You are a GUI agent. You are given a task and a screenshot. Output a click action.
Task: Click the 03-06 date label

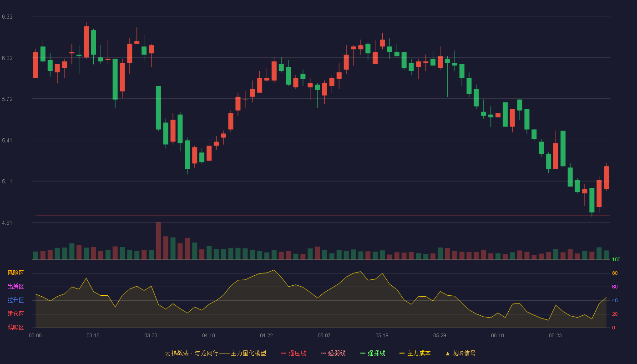point(35,335)
